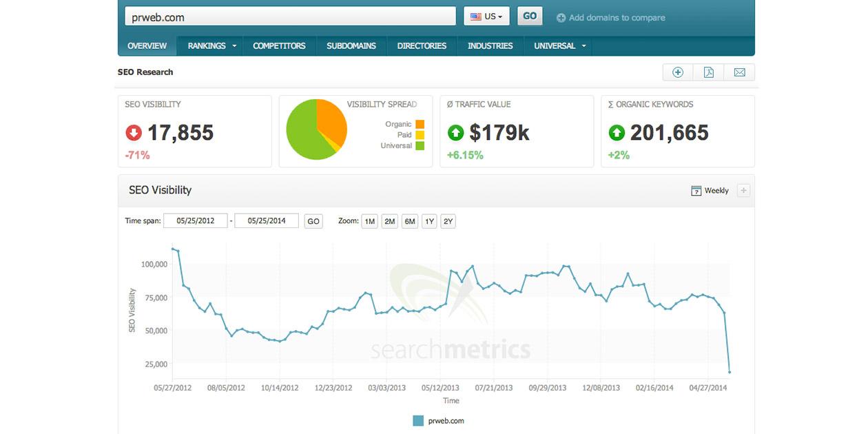
Task: Click the orange Organic legend swatch
Action: (x=420, y=124)
